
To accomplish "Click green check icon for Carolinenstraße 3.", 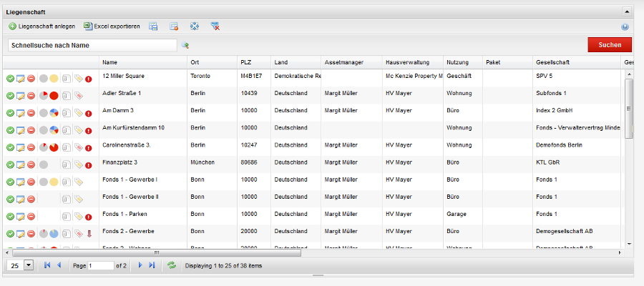I will tap(11, 147).
